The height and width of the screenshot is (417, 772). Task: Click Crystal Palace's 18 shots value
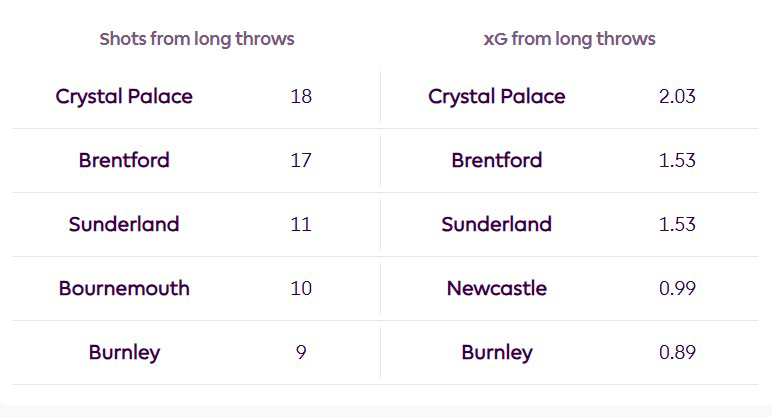tap(301, 97)
